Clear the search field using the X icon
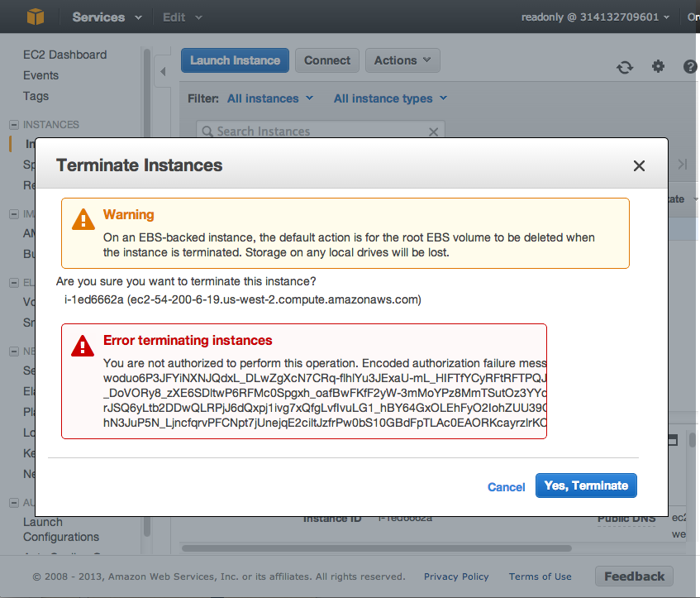 click(433, 132)
